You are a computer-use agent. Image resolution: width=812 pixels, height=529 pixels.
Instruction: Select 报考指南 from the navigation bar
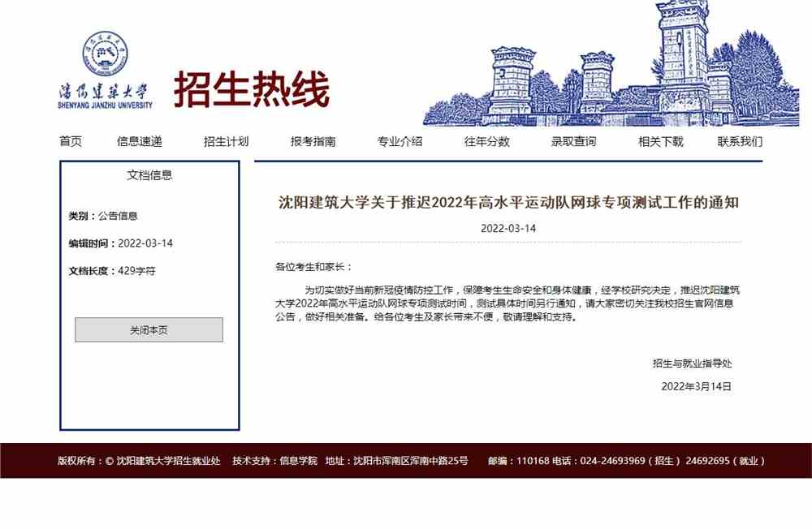[313, 141]
